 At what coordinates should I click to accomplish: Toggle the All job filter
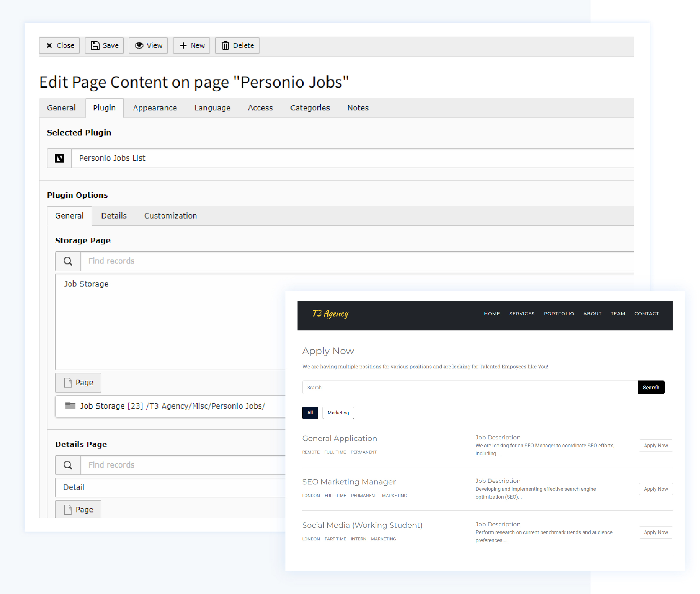pyautogui.click(x=310, y=413)
